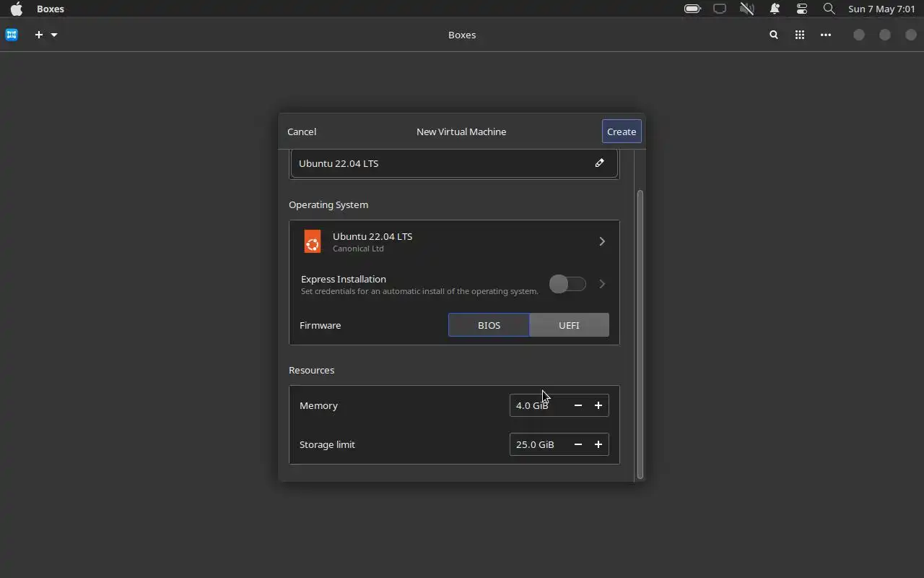Click the Memory label
The height and width of the screenshot is (578, 924).
pos(318,405)
